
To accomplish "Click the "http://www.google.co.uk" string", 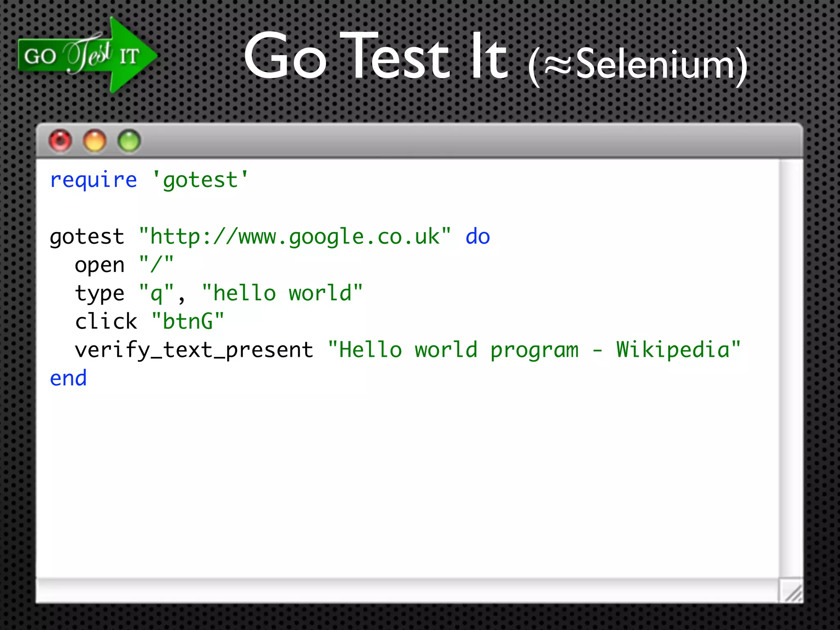I will [x=295, y=237].
